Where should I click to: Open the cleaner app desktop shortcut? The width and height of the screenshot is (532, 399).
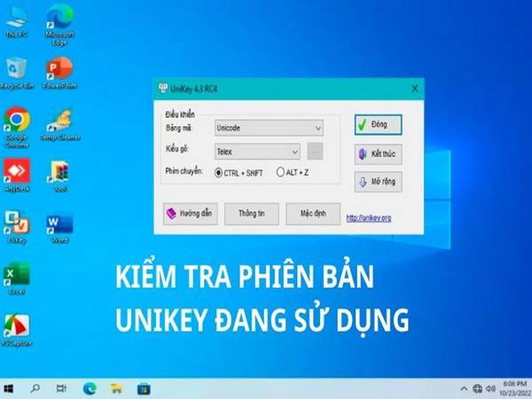pos(60,124)
